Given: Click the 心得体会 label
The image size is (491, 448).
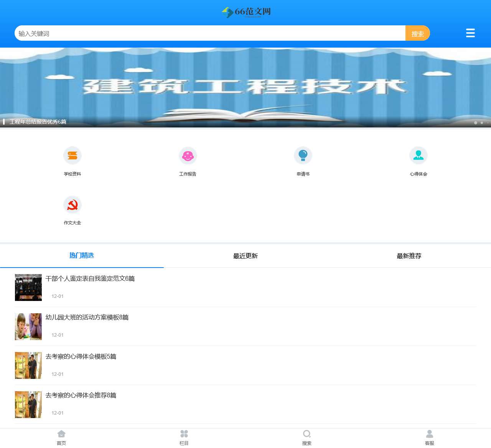Looking at the screenshot, I should click(x=419, y=174).
